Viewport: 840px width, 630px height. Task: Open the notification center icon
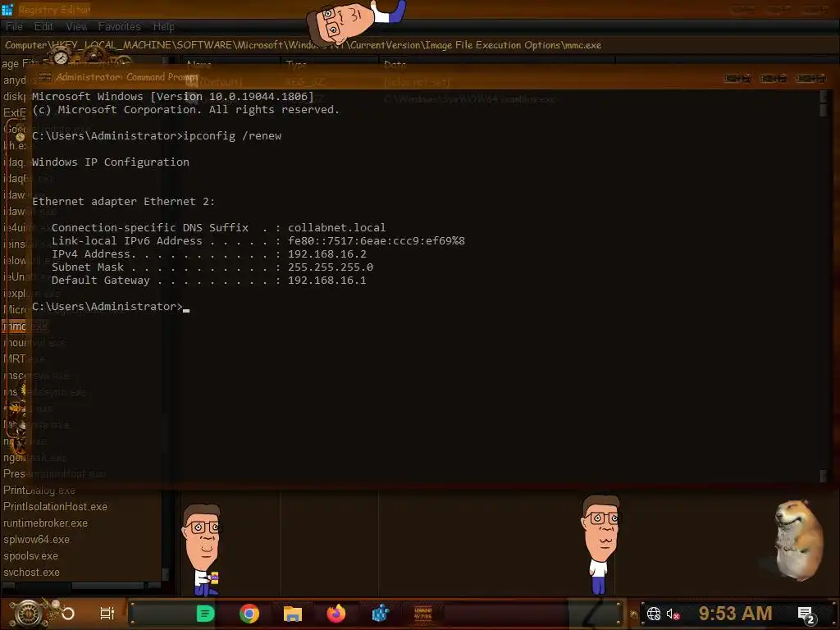807,615
